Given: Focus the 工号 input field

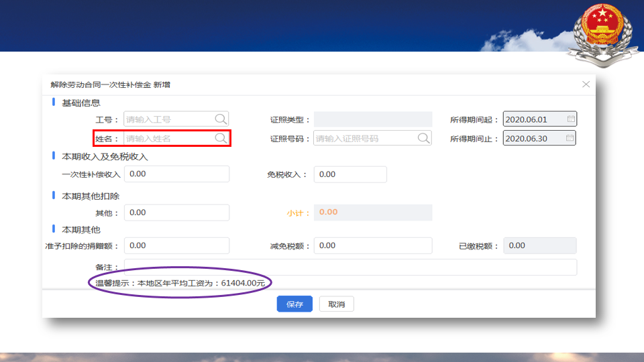Looking at the screenshot, I should point(176,119).
